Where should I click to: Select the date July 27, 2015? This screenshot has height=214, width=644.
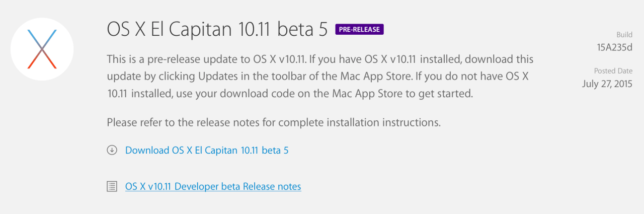click(607, 84)
